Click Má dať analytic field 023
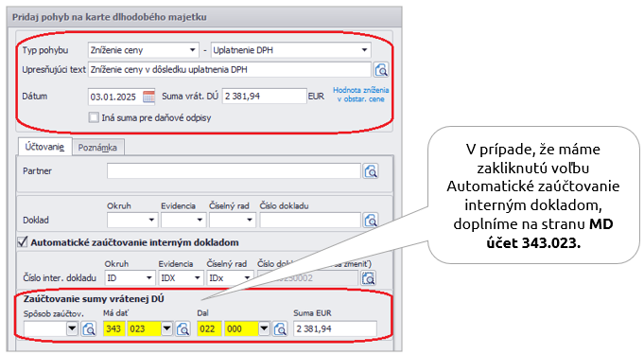Viewport: 644px width, 355px height. coord(144,329)
